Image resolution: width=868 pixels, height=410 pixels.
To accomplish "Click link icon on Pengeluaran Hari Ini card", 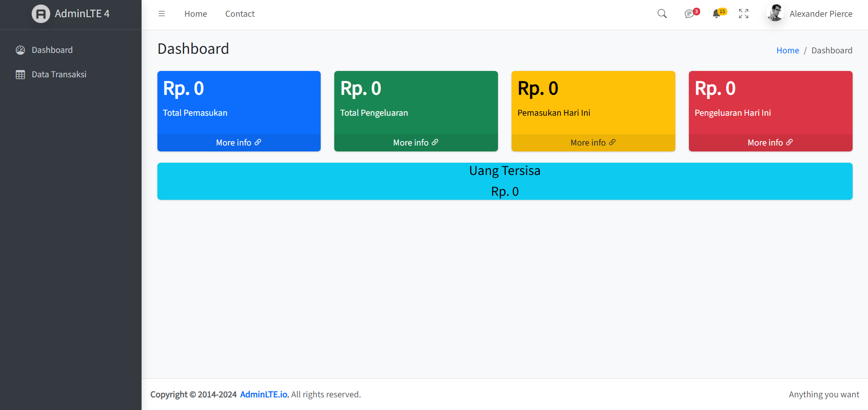I will [x=789, y=142].
